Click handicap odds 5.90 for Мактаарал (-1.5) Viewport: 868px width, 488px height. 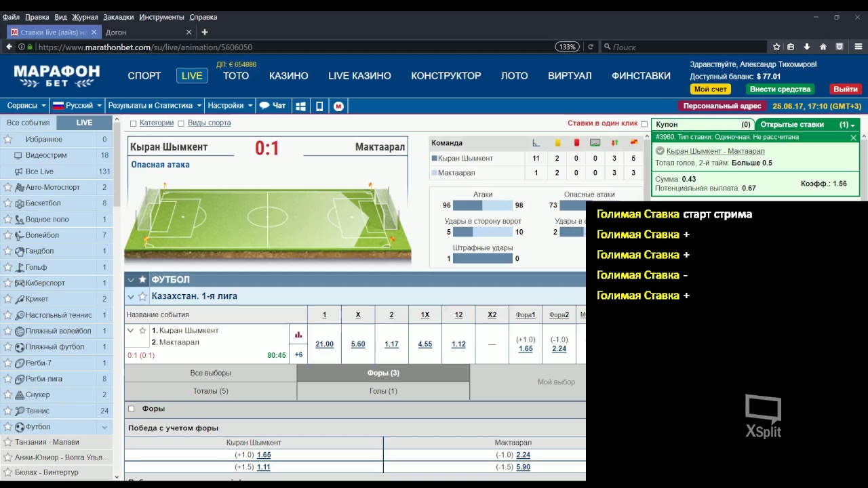coord(523,467)
